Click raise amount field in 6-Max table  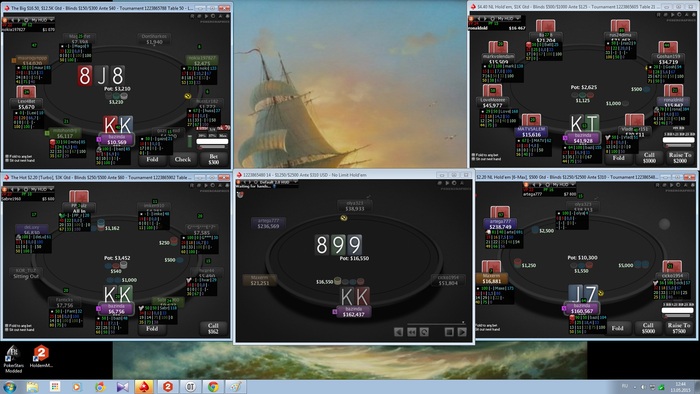[678, 310]
